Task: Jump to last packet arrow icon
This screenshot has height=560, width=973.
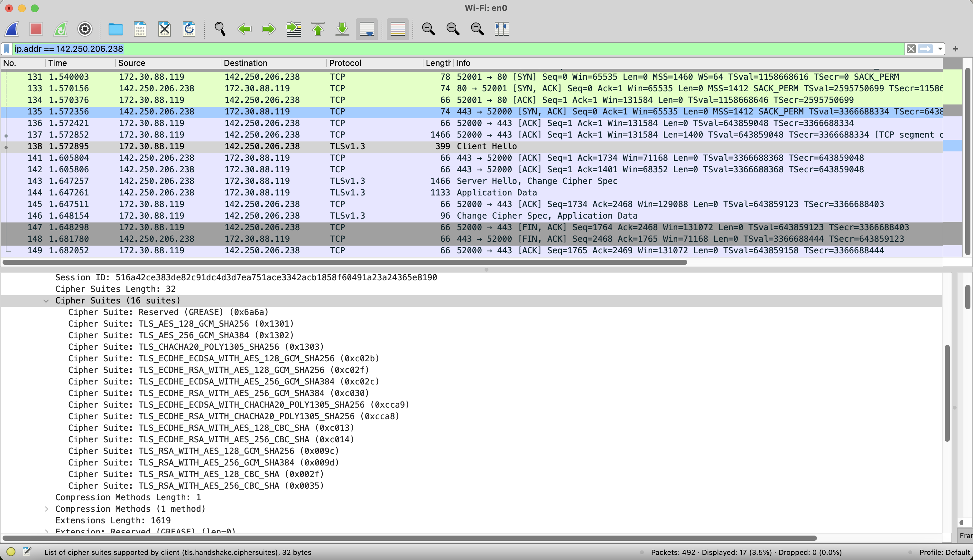Action: tap(342, 29)
